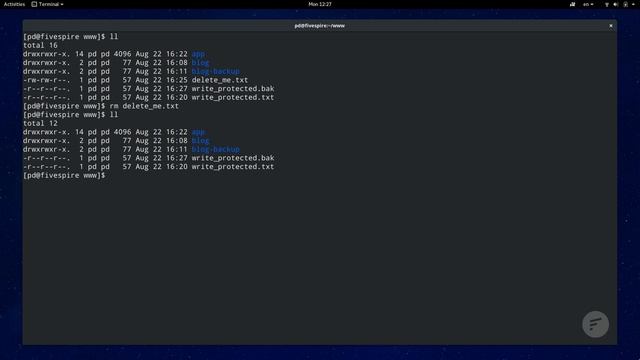Click 'blog-backup' directory under total 12
The image size is (640, 360).
(216, 149)
